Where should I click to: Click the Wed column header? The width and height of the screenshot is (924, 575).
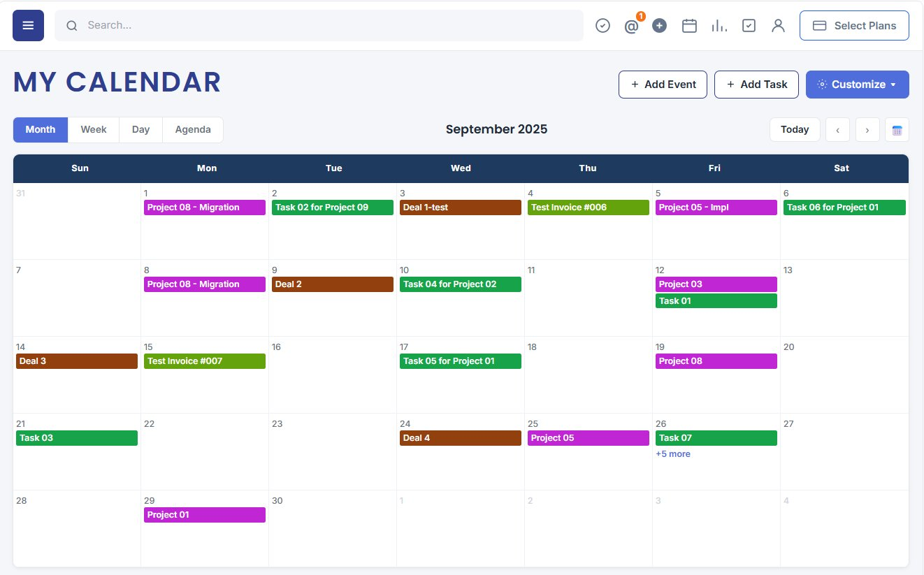pyautogui.click(x=461, y=168)
